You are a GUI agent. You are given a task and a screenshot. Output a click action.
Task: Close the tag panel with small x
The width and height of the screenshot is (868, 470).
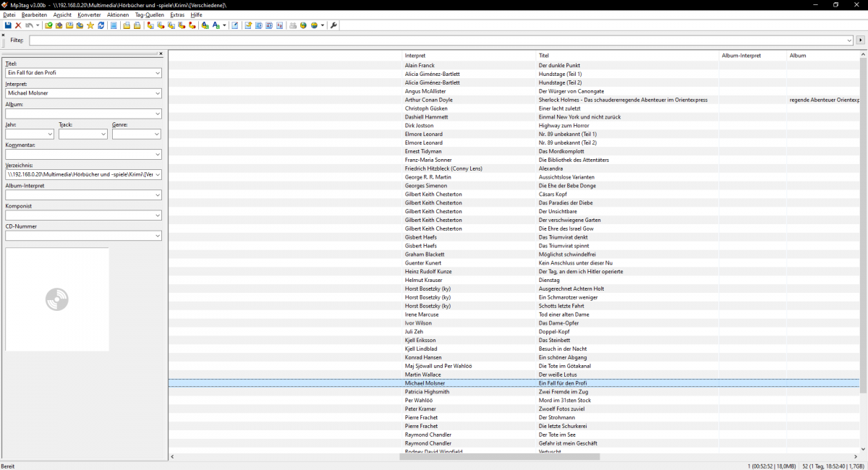point(161,54)
